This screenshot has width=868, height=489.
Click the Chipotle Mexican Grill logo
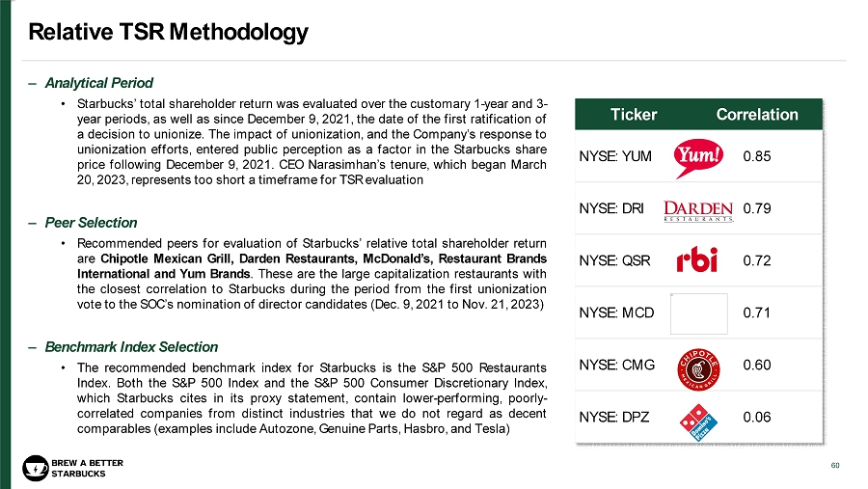[x=699, y=365]
